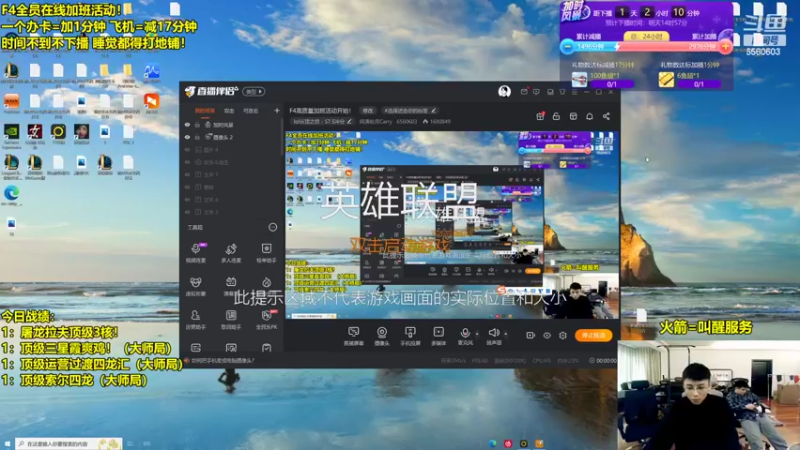This screenshot has height=450, width=800.
Task: Toggle lock on 摄像头 2 layer
Action: click(x=197, y=137)
